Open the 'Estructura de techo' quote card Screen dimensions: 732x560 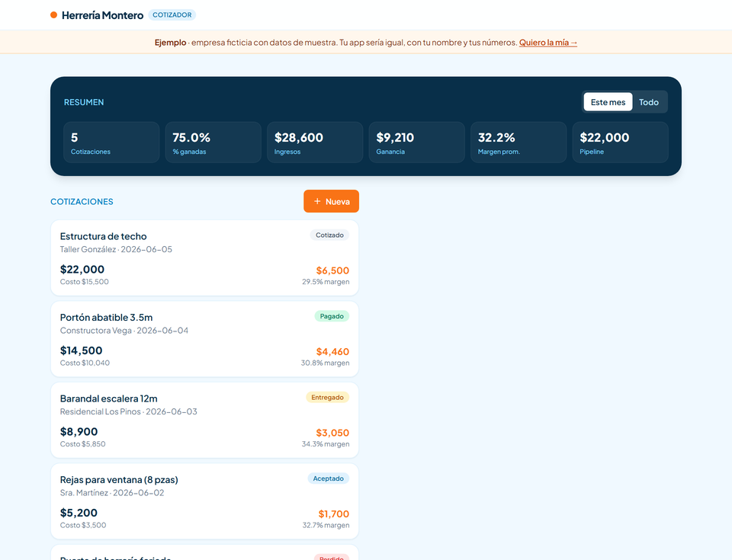tap(204, 258)
